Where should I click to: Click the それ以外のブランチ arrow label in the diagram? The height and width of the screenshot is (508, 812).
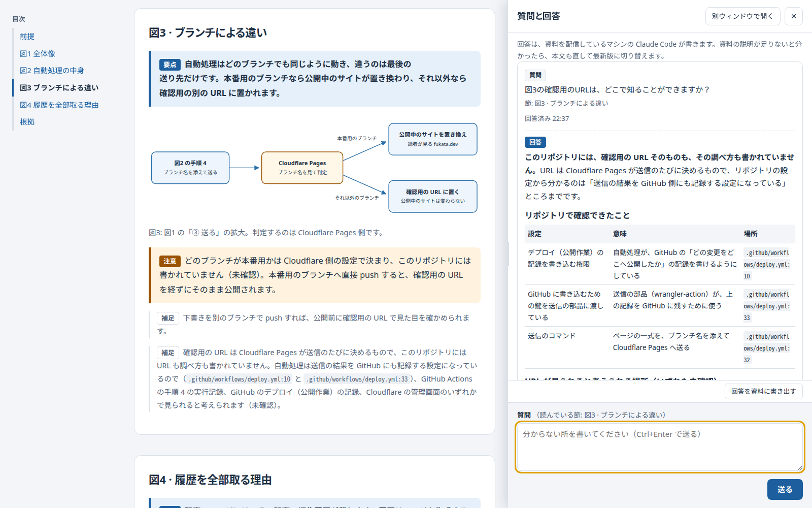[x=357, y=198]
